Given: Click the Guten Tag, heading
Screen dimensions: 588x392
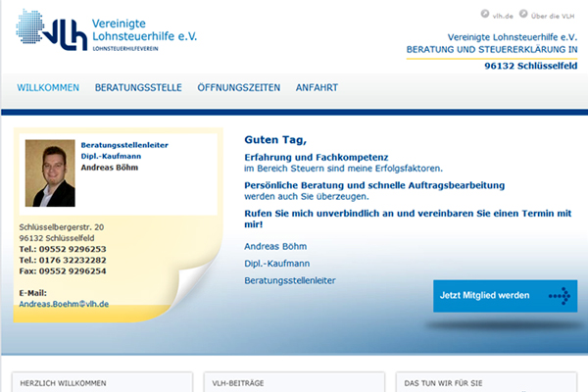Looking at the screenshot, I should 275,140.
